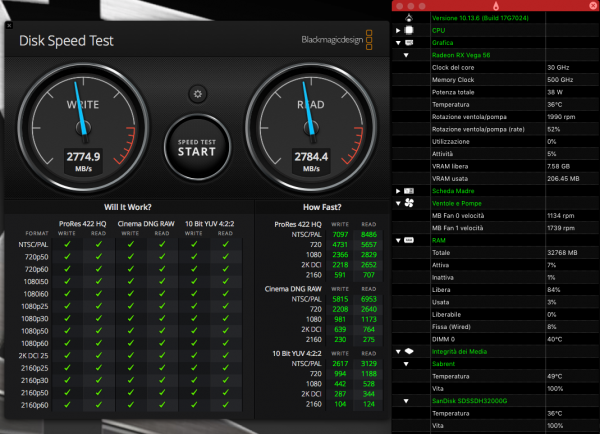This screenshot has height=434, width=600.
Task: Click the READ speed gauge
Action: coord(312,125)
